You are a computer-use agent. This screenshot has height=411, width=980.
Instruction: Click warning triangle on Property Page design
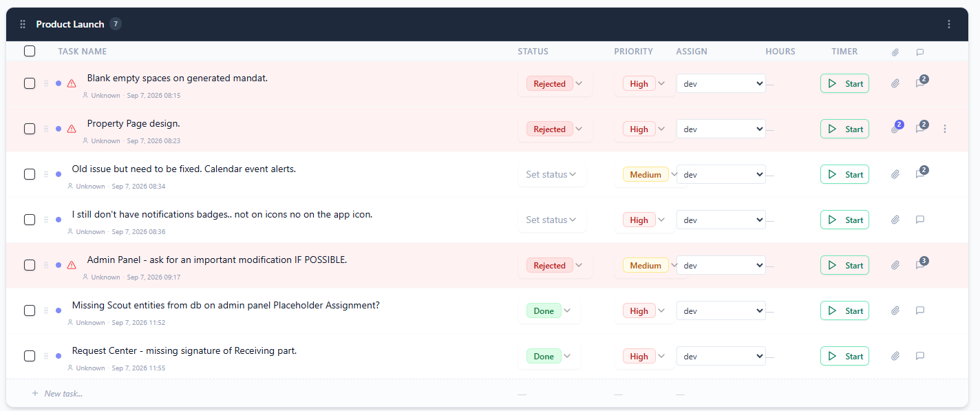tap(72, 129)
